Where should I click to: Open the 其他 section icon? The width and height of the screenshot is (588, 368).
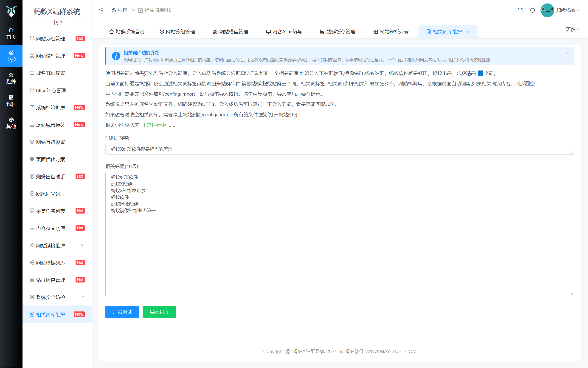coord(11,123)
